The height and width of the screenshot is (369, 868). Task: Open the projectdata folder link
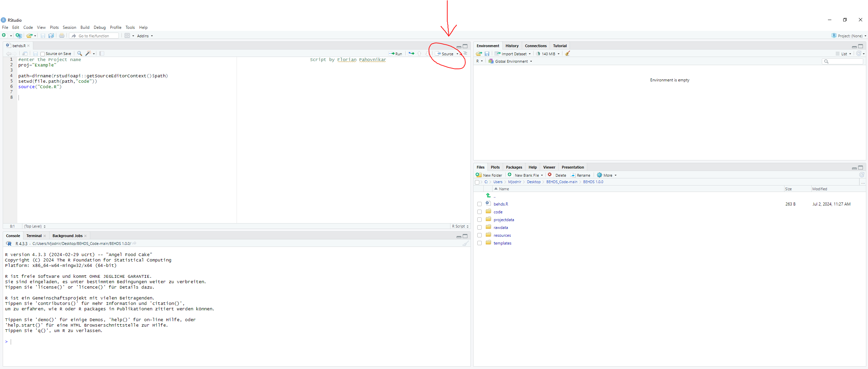(503, 220)
